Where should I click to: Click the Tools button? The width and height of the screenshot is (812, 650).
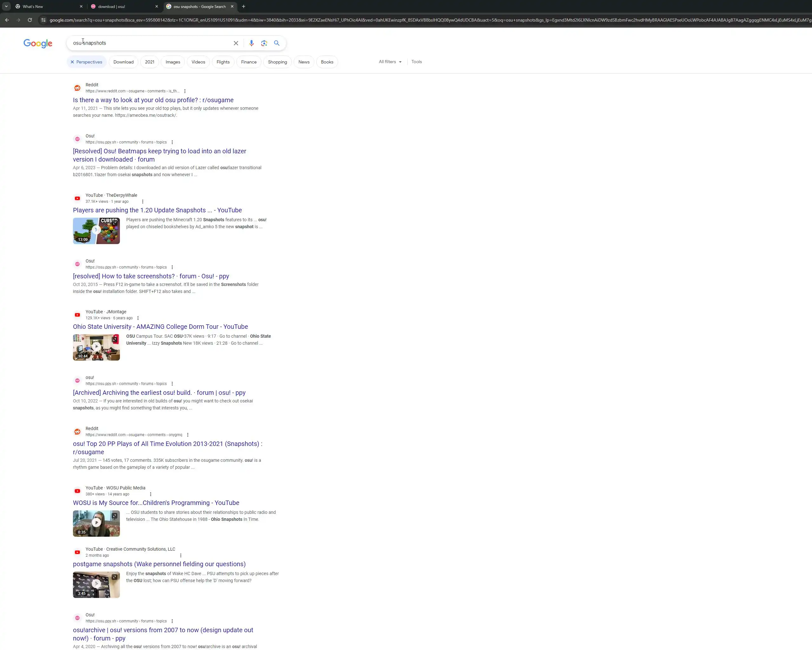pos(416,62)
